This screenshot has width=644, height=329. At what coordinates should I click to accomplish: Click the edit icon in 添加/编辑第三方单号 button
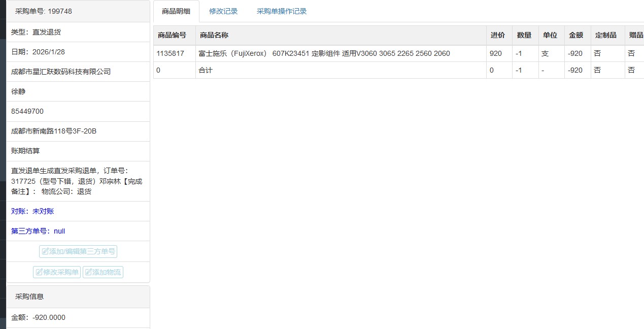coord(45,251)
